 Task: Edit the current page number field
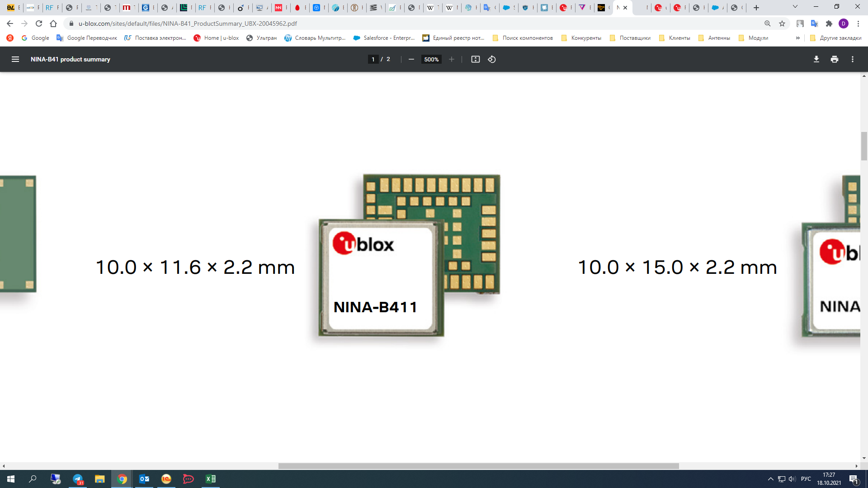[373, 59]
